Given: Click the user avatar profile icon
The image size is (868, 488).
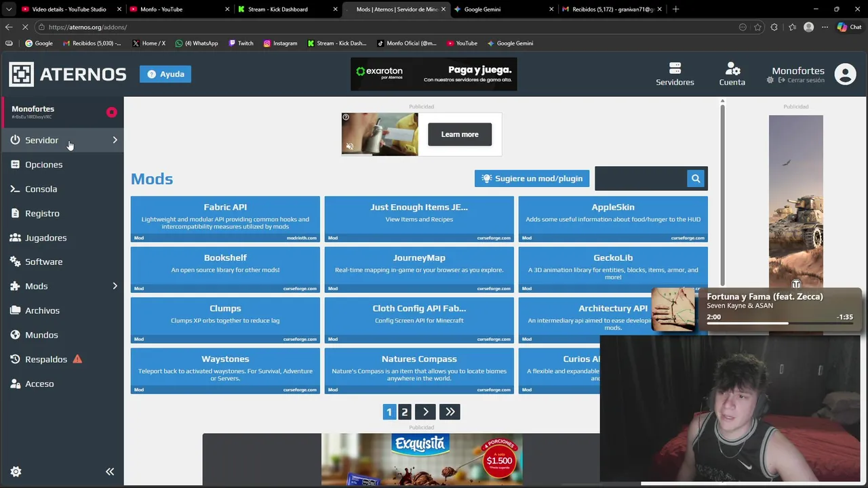Looking at the screenshot, I should pyautogui.click(x=846, y=74).
